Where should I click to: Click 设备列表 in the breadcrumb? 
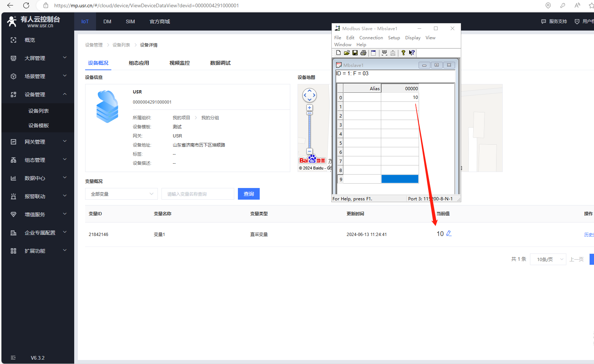pos(121,45)
